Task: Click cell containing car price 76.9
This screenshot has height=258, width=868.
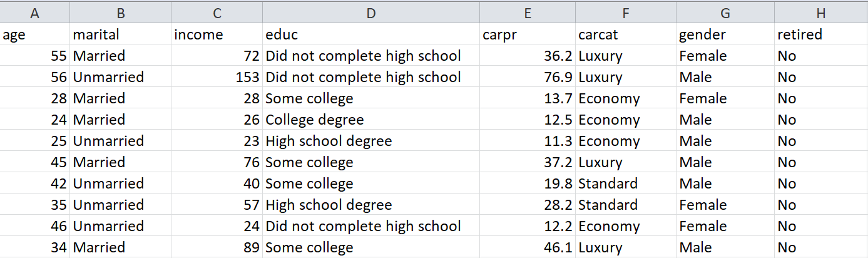Action: (x=528, y=77)
